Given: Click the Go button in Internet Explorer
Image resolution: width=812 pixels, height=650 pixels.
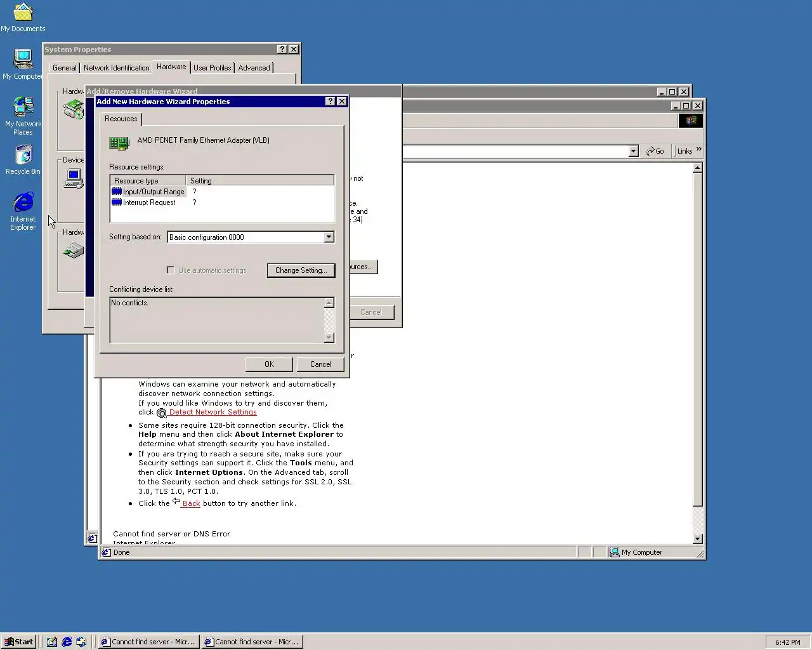Looking at the screenshot, I should point(655,151).
